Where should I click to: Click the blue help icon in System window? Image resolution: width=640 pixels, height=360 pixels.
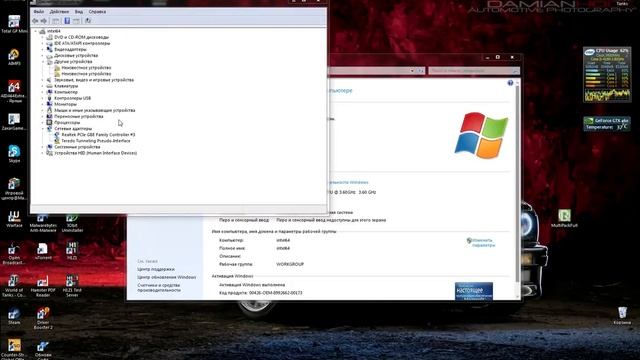click(x=510, y=83)
